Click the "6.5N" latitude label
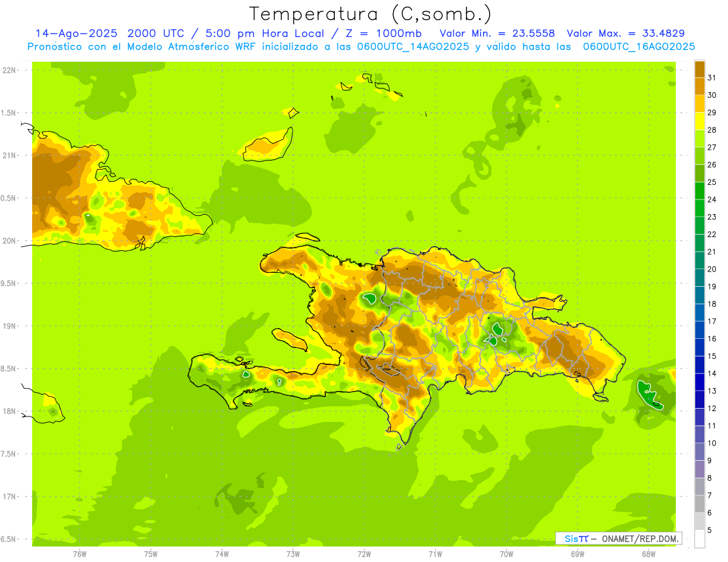 [9, 539]
